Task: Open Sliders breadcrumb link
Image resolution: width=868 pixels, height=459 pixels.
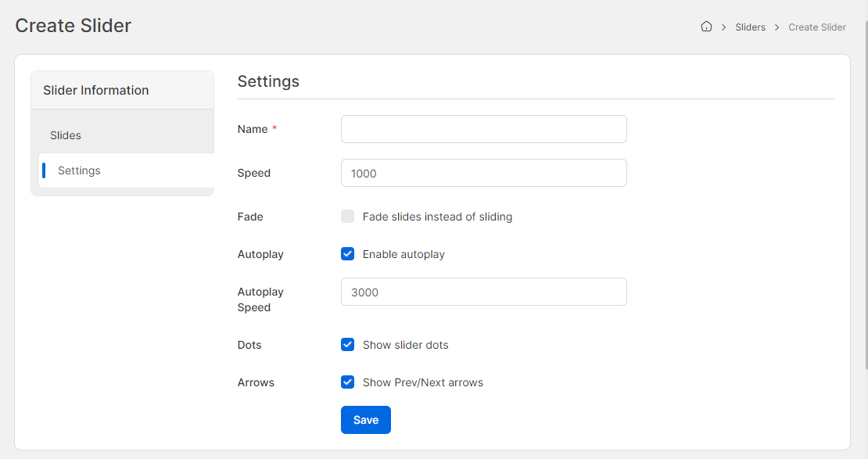Action: tap(750, 27)
